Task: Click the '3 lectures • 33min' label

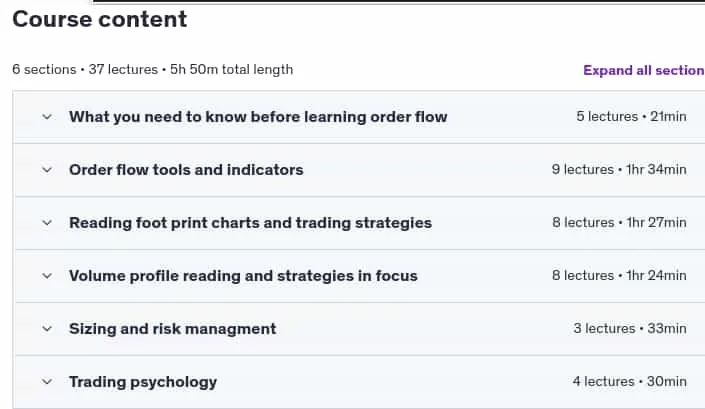Action: [630, 329]
